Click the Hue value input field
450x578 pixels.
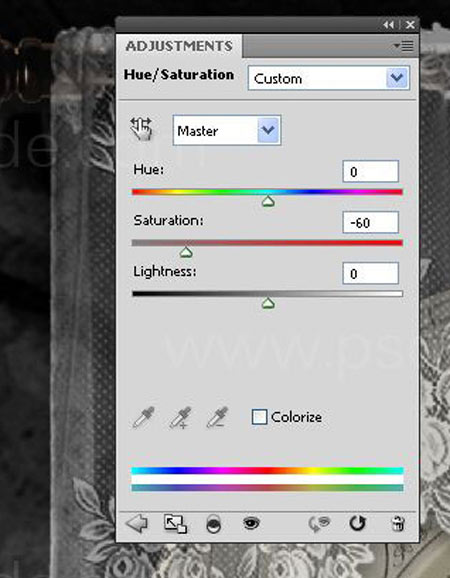tap(370, 171)
